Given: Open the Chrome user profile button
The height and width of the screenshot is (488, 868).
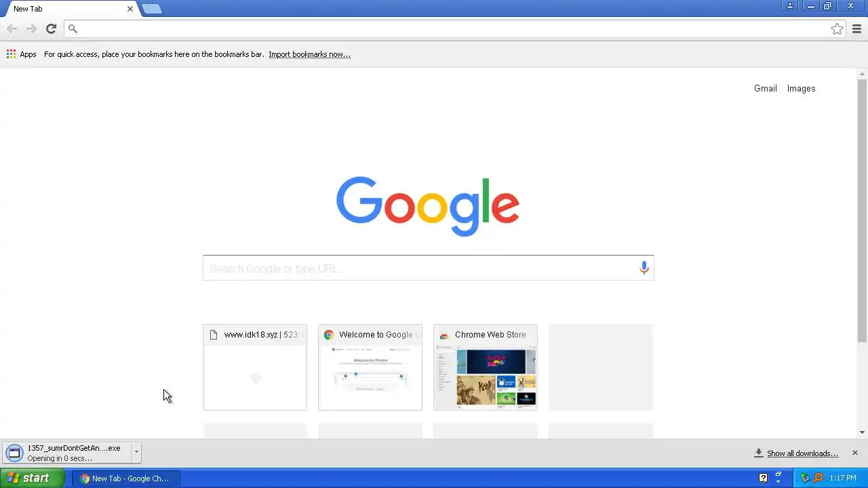Looking at the screenshot, I should click(790, 6).
